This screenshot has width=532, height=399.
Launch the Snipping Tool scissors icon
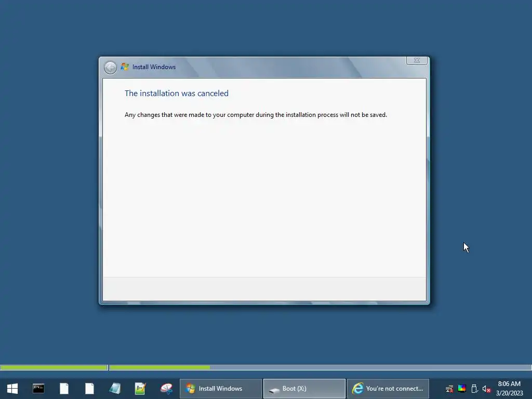point(166,389)
